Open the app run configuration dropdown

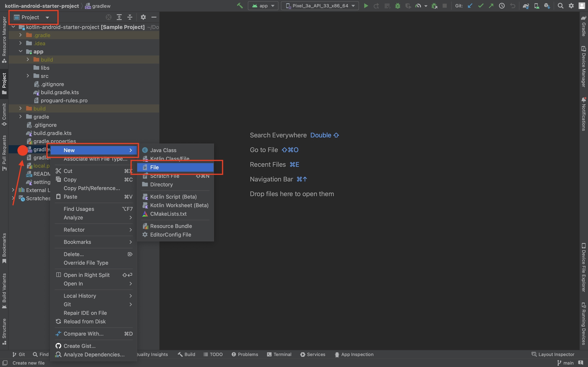[263, 6]
